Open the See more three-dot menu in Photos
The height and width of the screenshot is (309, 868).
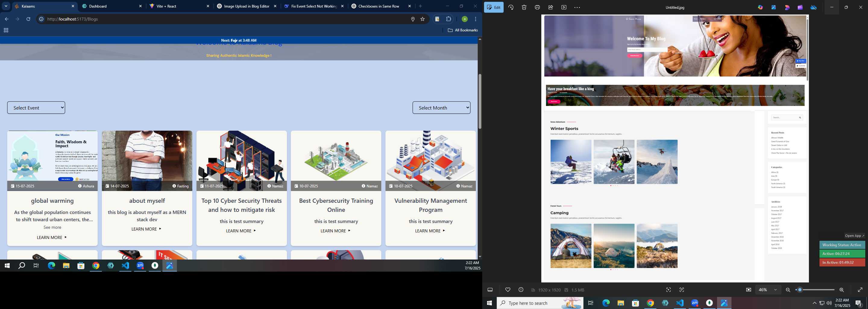coord(577,7)
